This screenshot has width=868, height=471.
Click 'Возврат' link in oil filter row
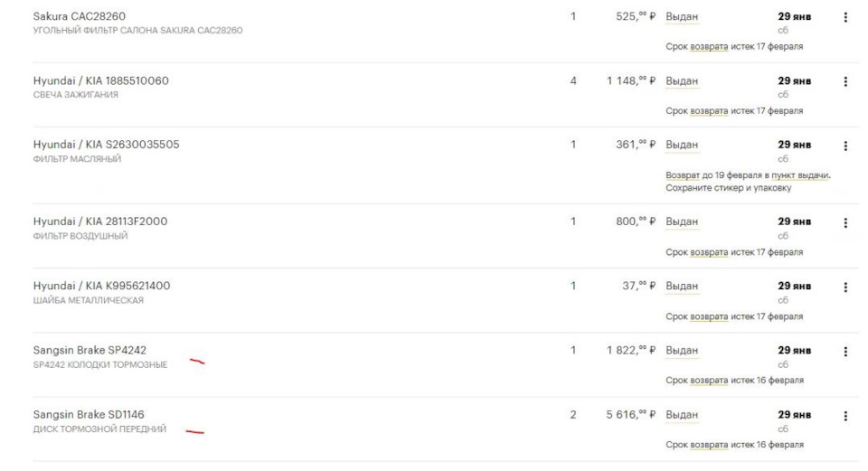point(683,175)
